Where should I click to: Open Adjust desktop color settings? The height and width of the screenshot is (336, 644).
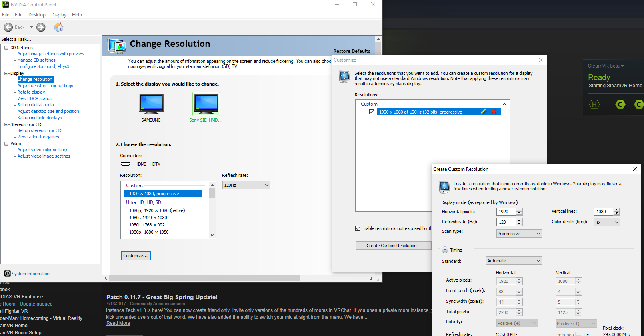coord(45,86)
